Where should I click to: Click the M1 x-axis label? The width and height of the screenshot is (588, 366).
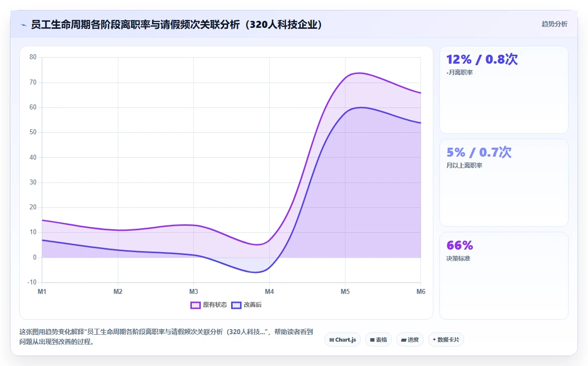pos(42,291)
